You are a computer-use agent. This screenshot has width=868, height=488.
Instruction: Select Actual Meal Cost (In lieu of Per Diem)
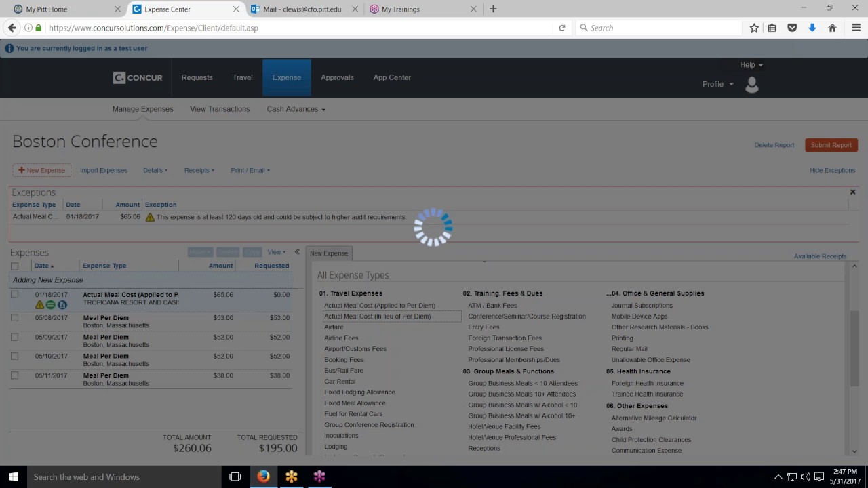(x=377, y=317)
